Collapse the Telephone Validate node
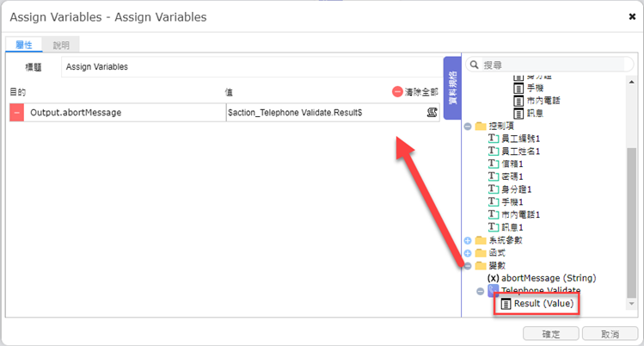The height and width of the screenshot is (346, 644). click(480, 292)
